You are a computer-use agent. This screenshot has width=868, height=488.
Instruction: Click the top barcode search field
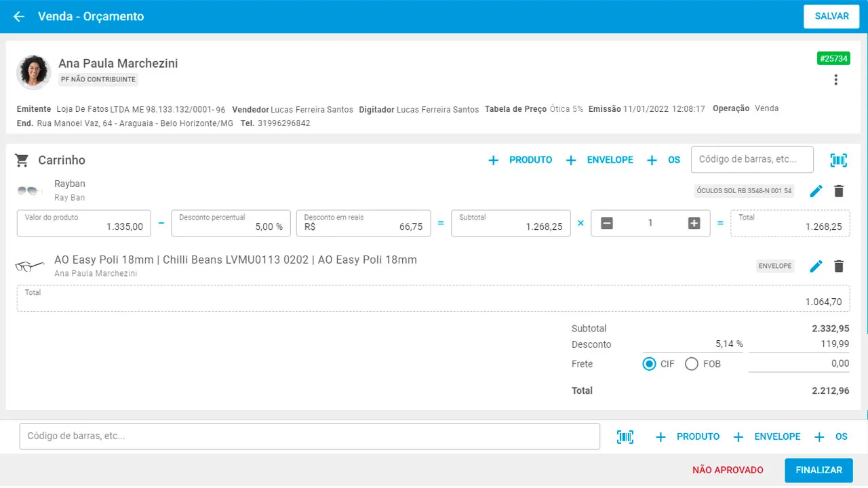click(x=751, y=160)
